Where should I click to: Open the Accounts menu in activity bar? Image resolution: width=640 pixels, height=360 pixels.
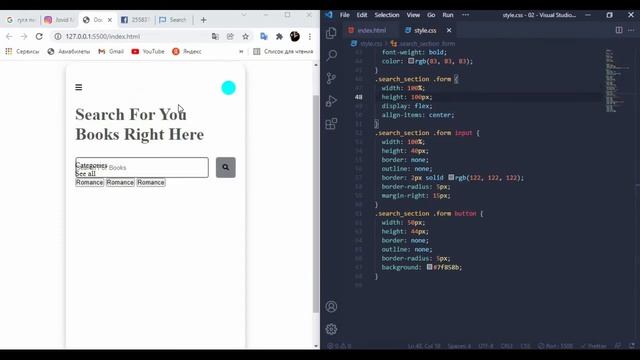331,307
